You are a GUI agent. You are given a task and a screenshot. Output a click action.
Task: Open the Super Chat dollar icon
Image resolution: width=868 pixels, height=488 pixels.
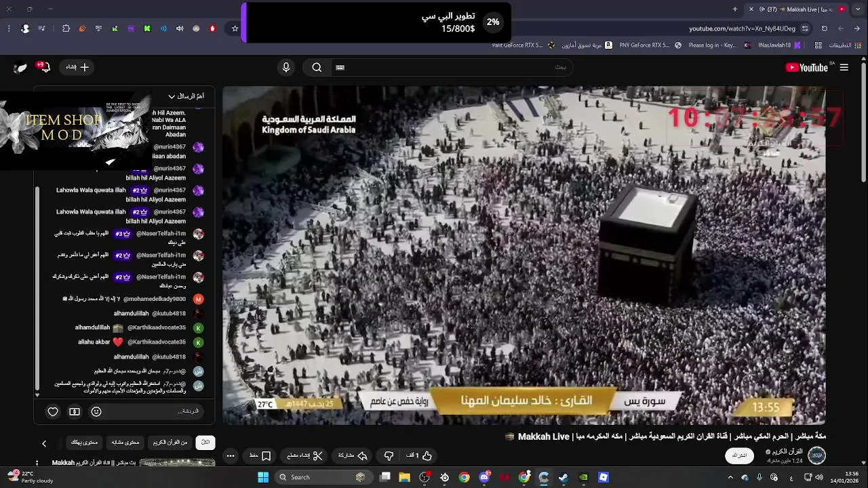75,411
